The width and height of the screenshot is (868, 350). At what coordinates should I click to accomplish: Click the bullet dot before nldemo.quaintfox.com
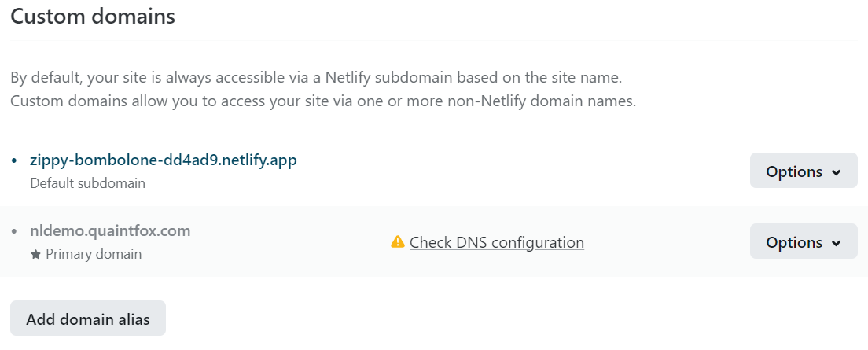14,231
